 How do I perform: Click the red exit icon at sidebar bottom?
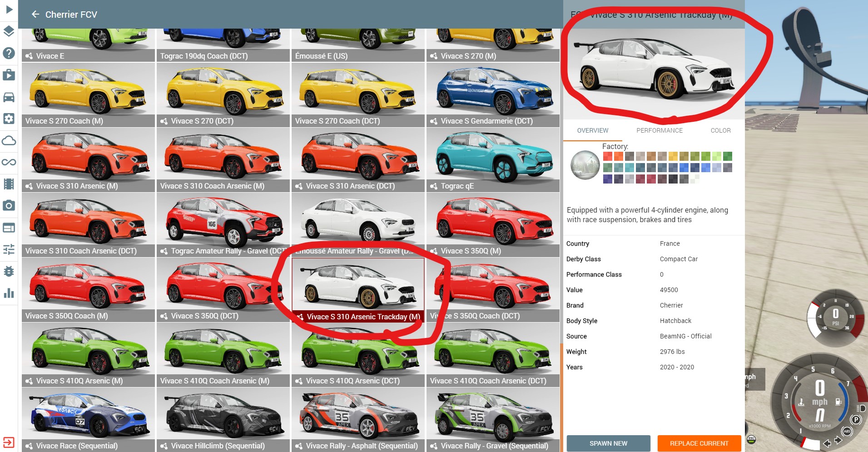(x=9, y=442)
